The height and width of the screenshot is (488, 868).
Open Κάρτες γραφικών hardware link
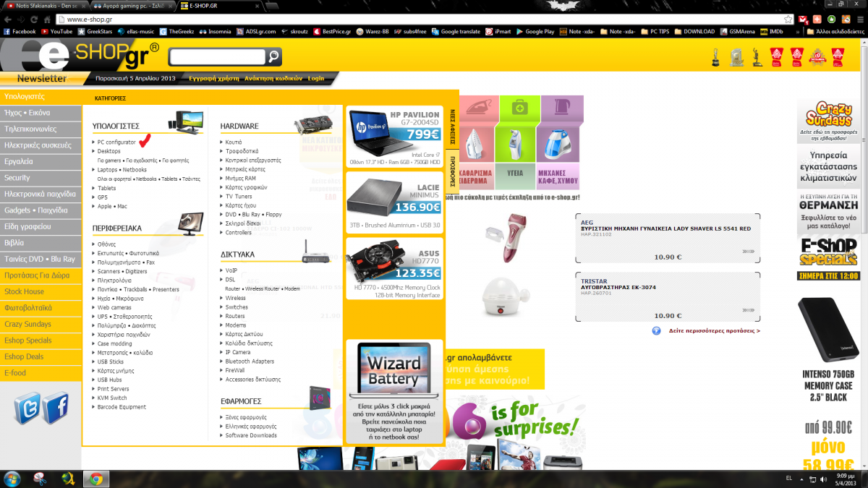pyautogui.click(x=246, y=187)
